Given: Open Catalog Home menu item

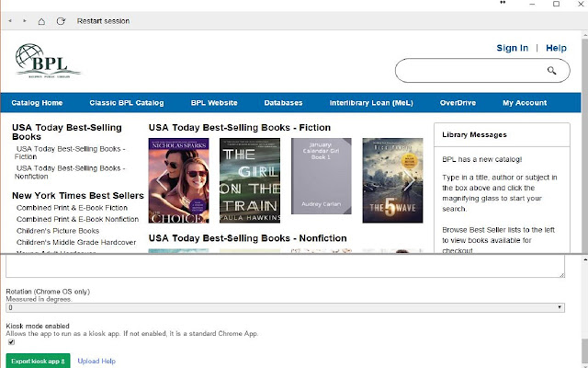Looking at the screenshot, I should (37, 103).
